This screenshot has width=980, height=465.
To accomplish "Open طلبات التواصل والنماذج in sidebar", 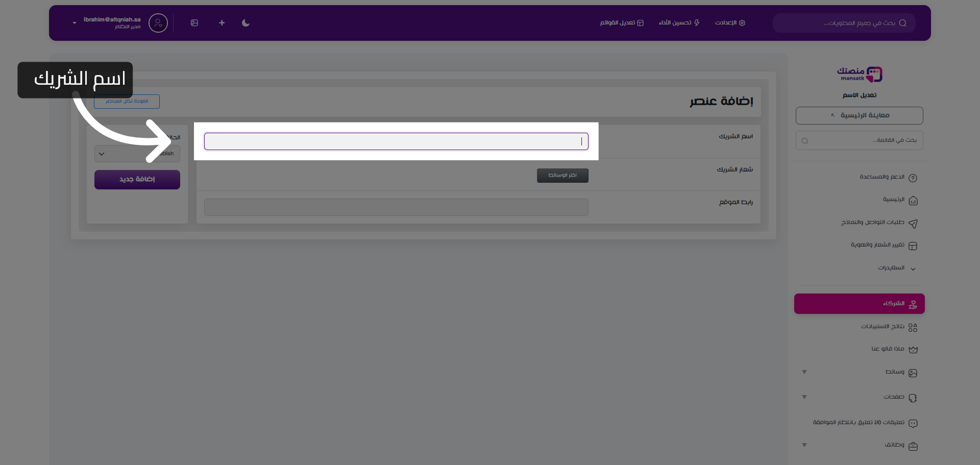I will pos(873,223).
